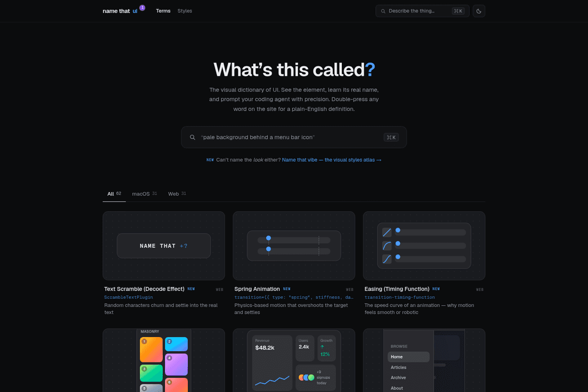Click the bottom easing slider dot
Viewport: 588px width, 392px height.
(398, 257)
